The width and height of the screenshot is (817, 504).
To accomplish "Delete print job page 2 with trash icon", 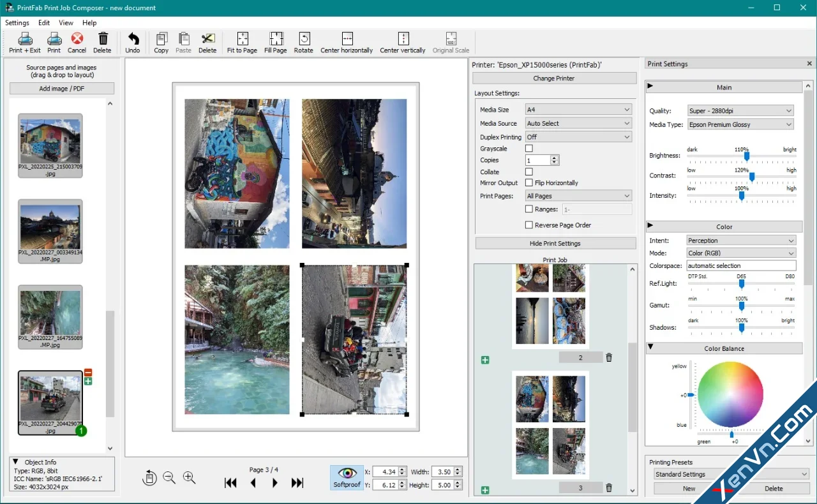I will point(609,358).
